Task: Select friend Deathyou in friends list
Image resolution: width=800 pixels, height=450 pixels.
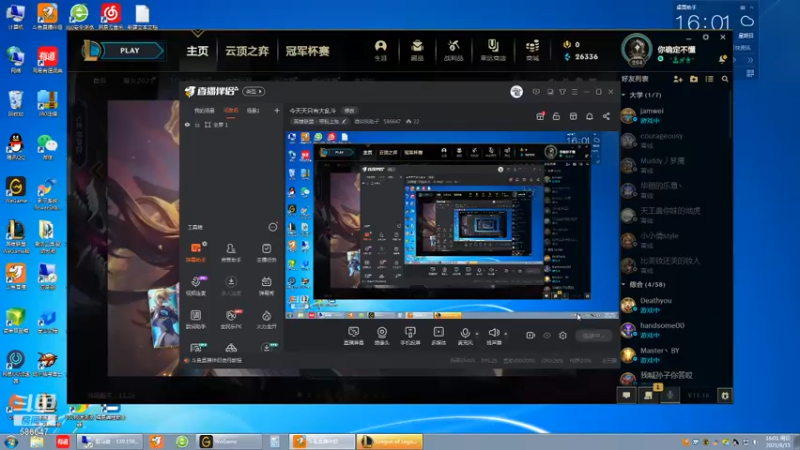Action: [673, 305]
